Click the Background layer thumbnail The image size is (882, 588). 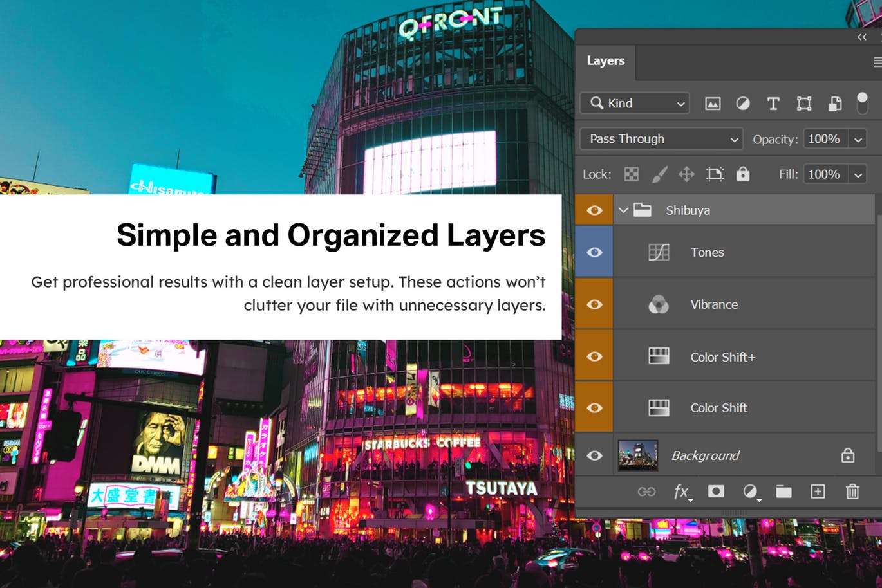tap(638, 455)
